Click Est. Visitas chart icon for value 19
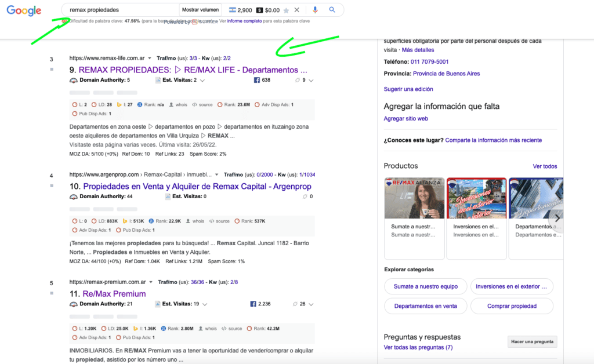Viewport: 594px width, 364px height. [x=158, y=304]
